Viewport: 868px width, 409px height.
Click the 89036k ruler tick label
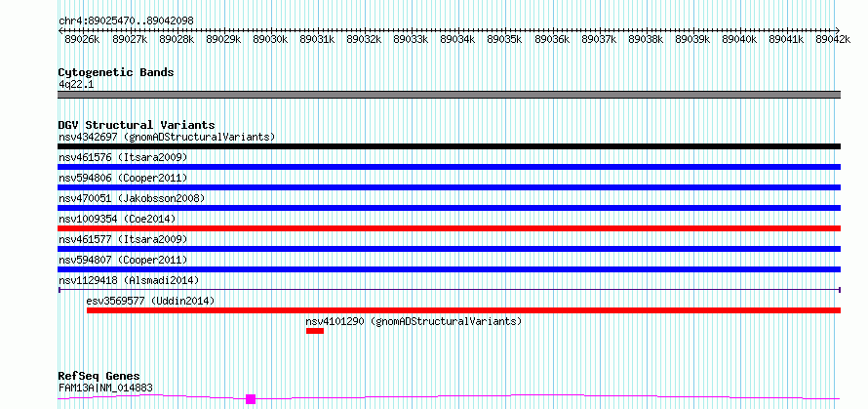(x=552, y=39)
